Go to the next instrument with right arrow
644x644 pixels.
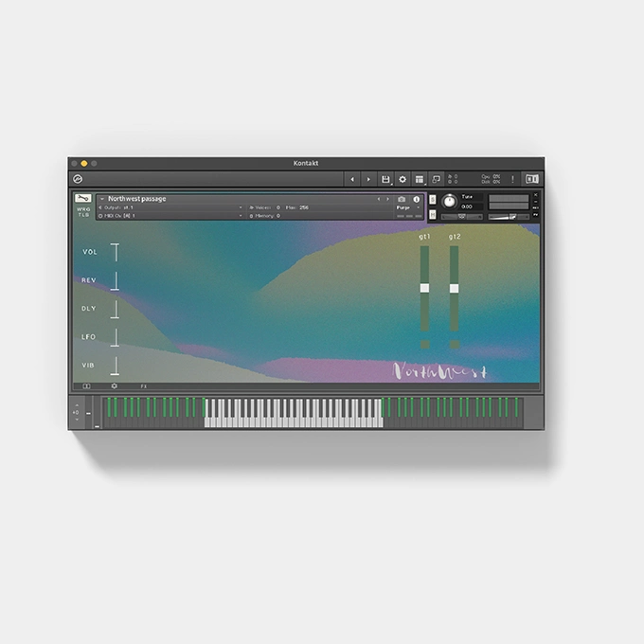coord(388,200)
